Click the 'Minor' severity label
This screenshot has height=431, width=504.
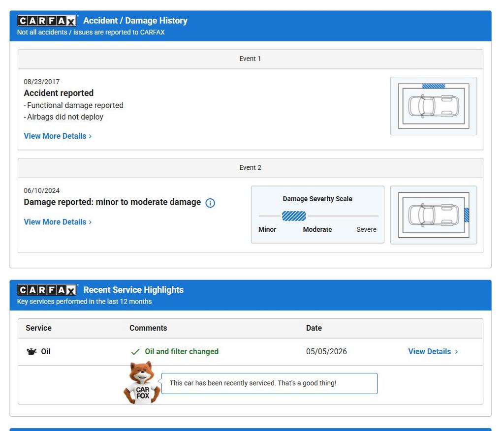[x=267, y=229]
